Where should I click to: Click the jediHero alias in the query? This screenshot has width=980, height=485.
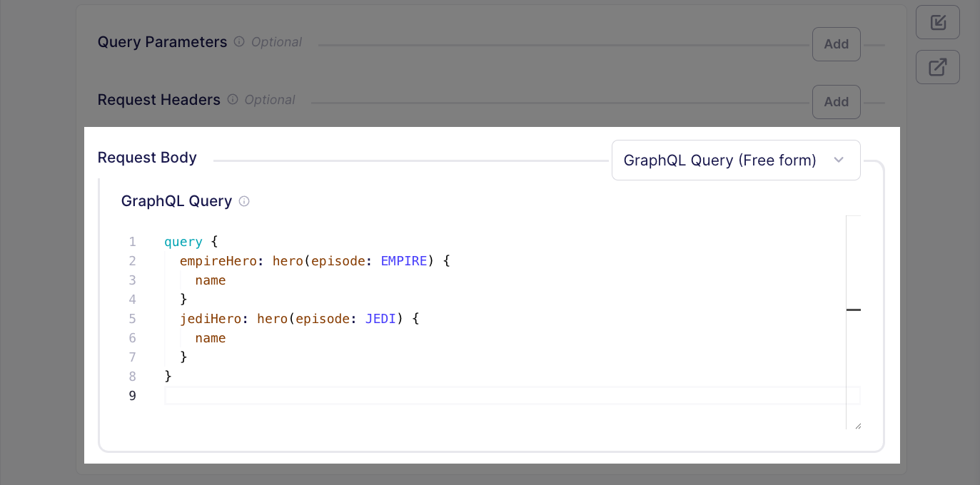(x=210, y=318)
